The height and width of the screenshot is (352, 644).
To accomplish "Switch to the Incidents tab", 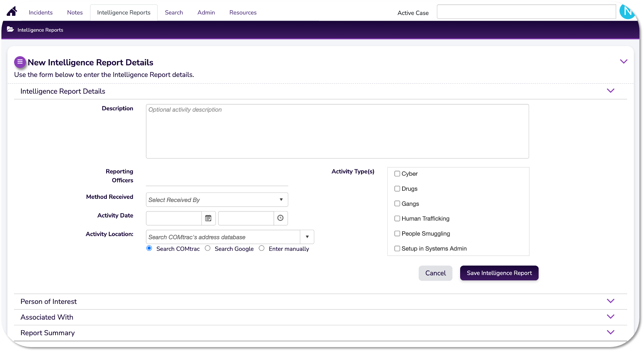I will [x=41, y=13].
